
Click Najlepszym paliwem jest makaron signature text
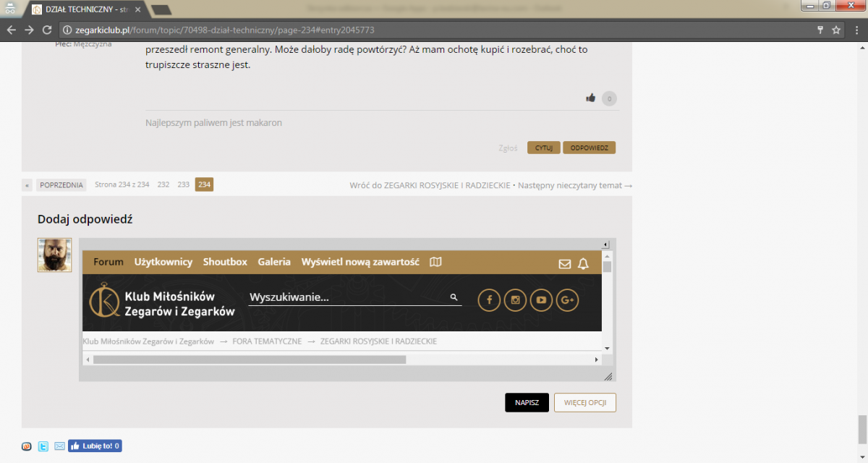pos(213,123)
